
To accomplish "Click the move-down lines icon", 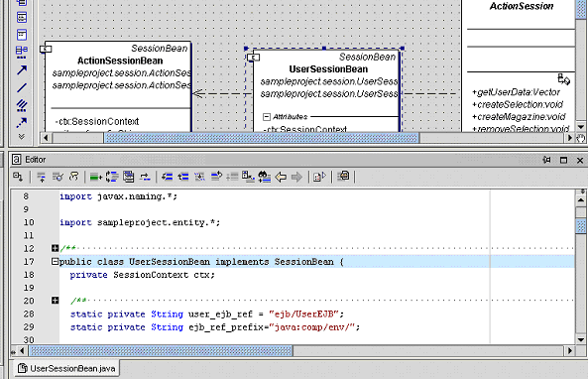I will (167, 177).
